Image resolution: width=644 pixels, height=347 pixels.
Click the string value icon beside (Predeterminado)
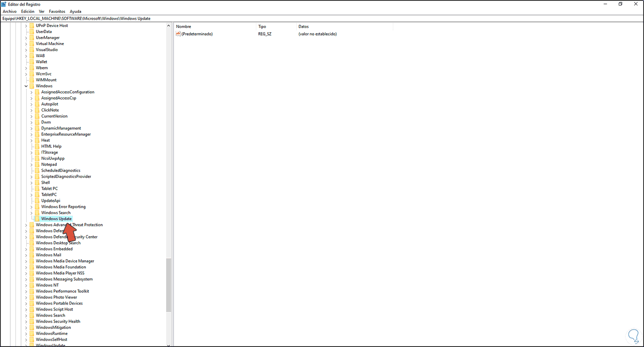178,33
